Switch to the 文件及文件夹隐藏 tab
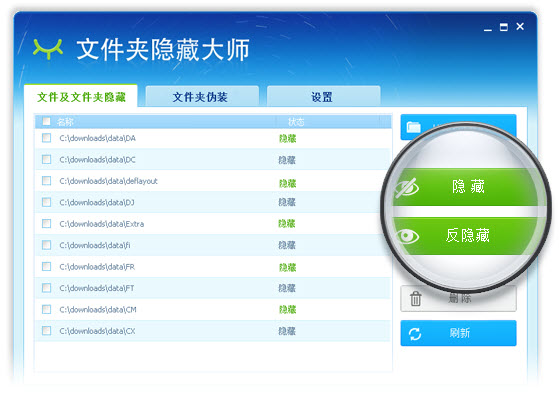The width and height of the screenshot is (559, 399). pyautogui.click(x=81, y=97)
